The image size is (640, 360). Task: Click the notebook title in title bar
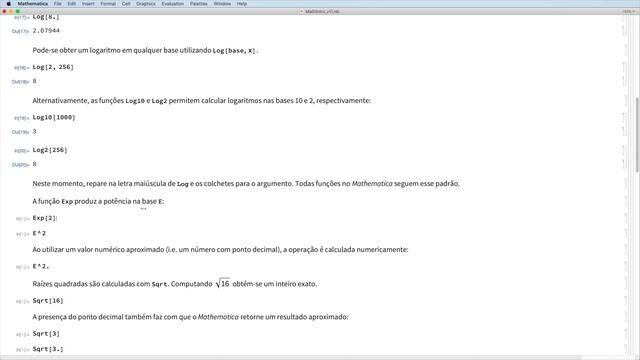point(322,11)
